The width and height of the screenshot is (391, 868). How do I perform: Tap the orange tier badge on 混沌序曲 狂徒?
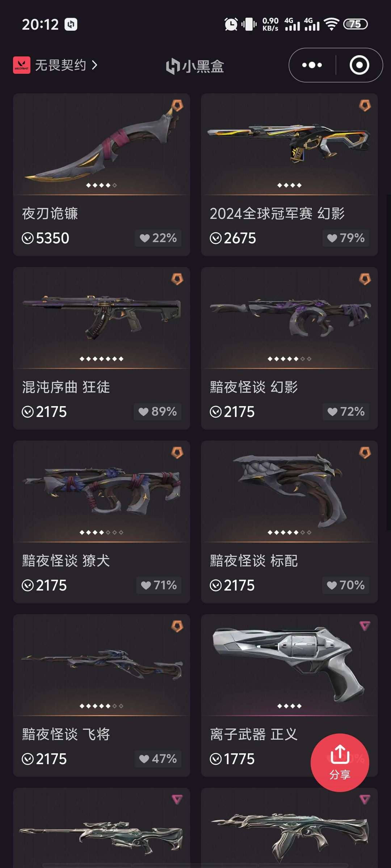177,279
